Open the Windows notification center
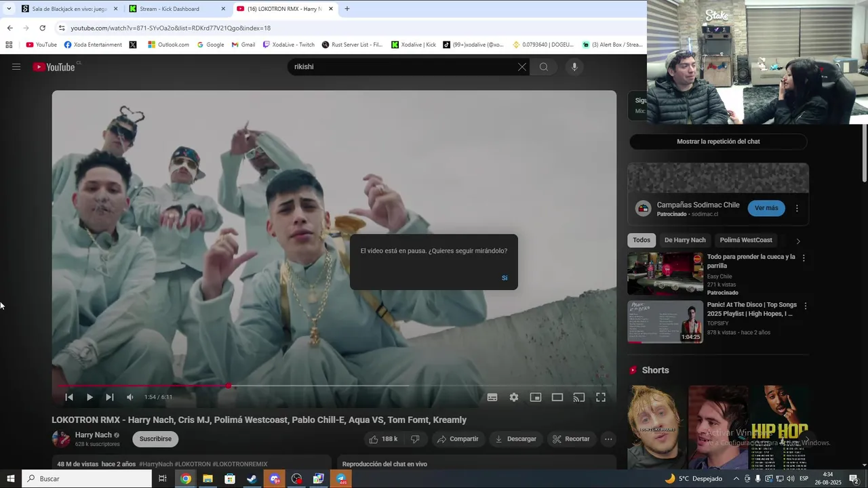Viewport: 868px width, 488px height. [x=854, y=479]
